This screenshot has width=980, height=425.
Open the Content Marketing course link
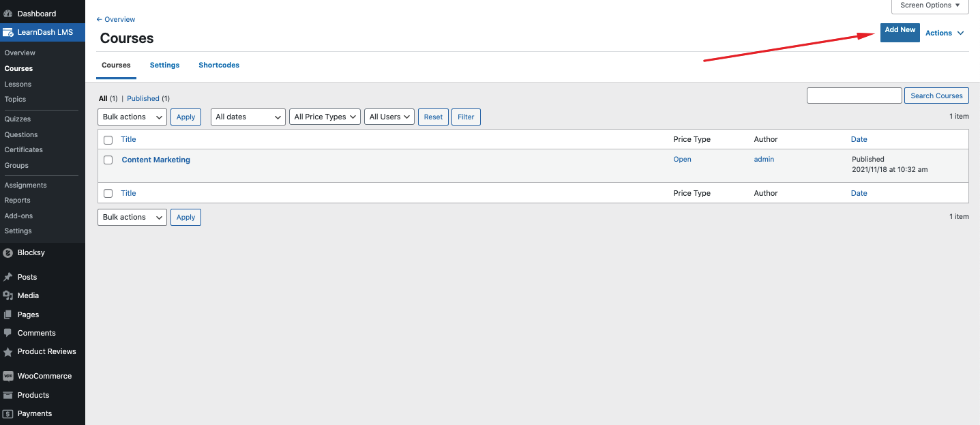coord(155,160)
